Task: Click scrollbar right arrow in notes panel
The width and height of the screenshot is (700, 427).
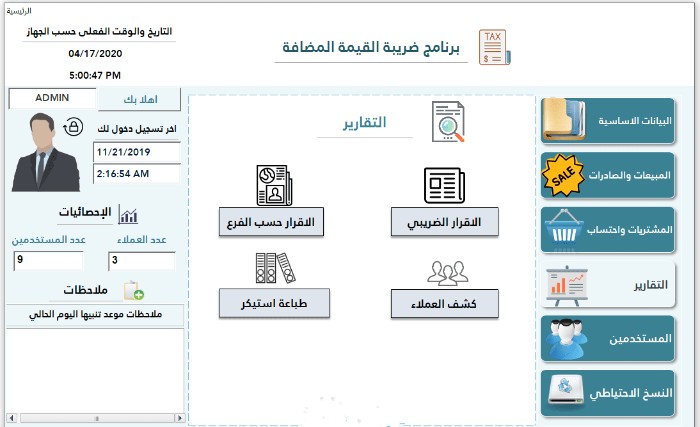Action: [179, 418]
